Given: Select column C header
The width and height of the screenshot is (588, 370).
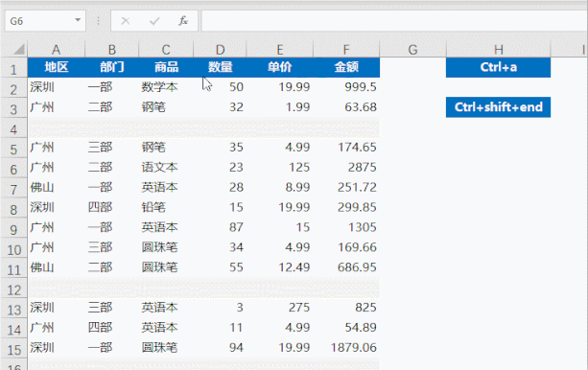Looking at the screenshot, I should (x=166, y=50).
